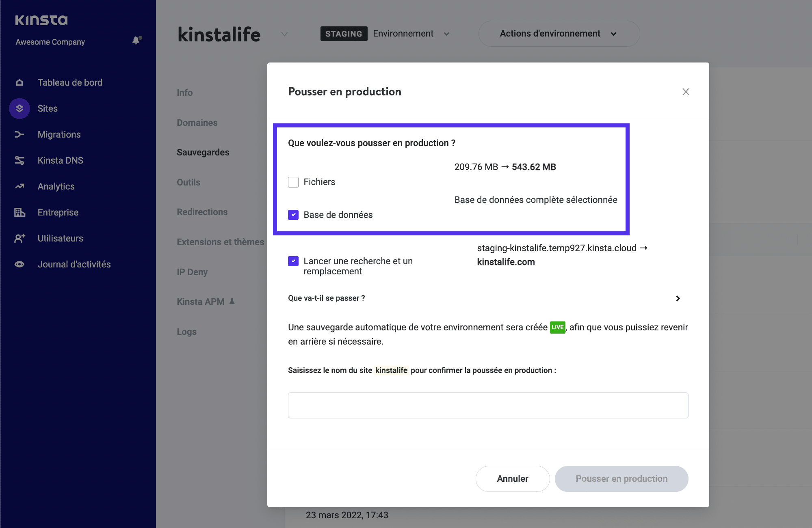Expand Que va-t-il se passer section
The image size is (812, 528).
680,298
